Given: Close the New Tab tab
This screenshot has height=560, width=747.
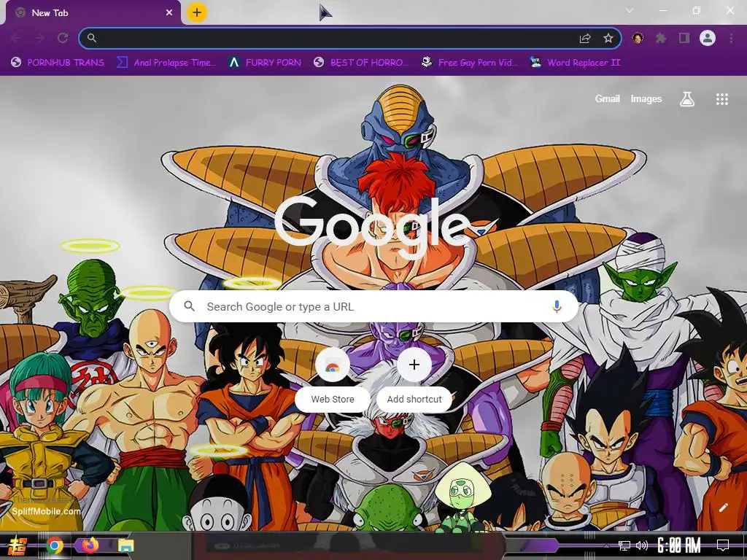Looking at the screenshot, I should (169, 13).
